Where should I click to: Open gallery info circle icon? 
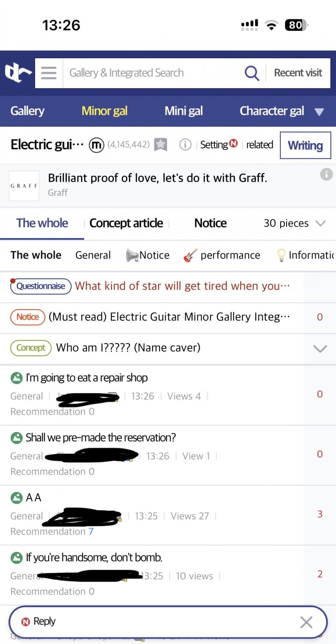185,144
